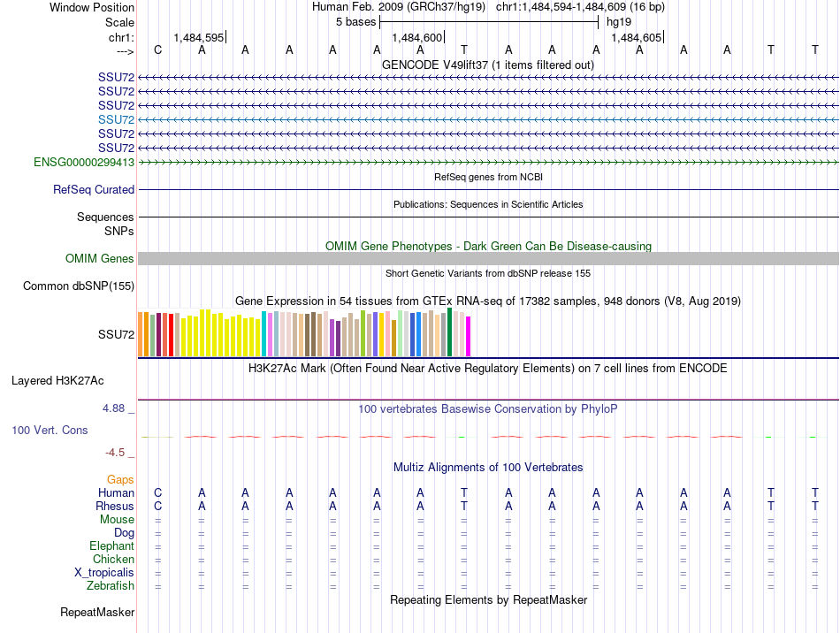Click the 1,484,600 ruler position marker
The width and height of the screenshot is (840, 633).
tap(417, 37)
